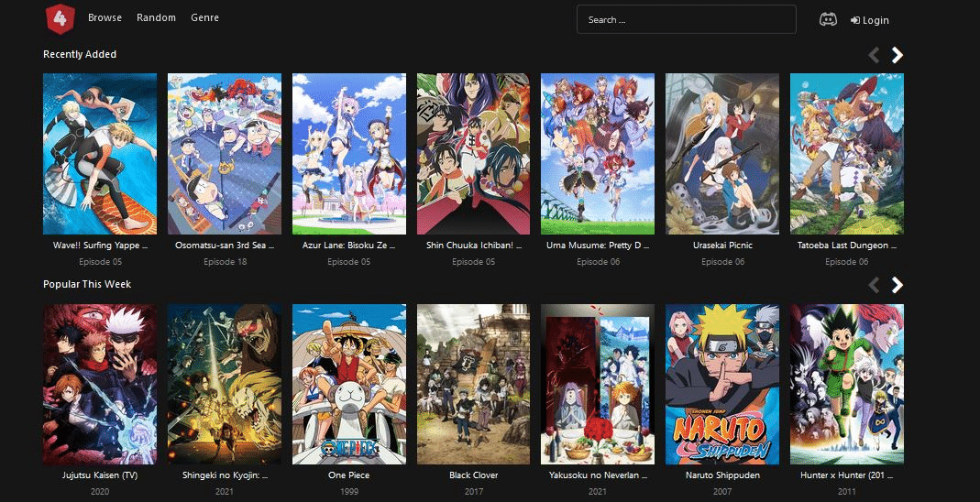This screenshot has height=502, width=980.
Task: Click the 'Hunter x Hunter (201 ...' title
Action: tap(847, 475)
